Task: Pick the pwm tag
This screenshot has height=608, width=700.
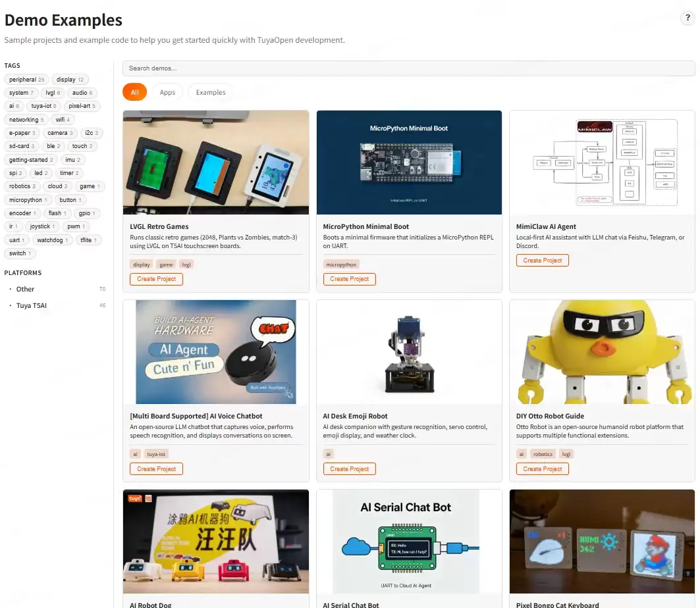Action: 76,226
